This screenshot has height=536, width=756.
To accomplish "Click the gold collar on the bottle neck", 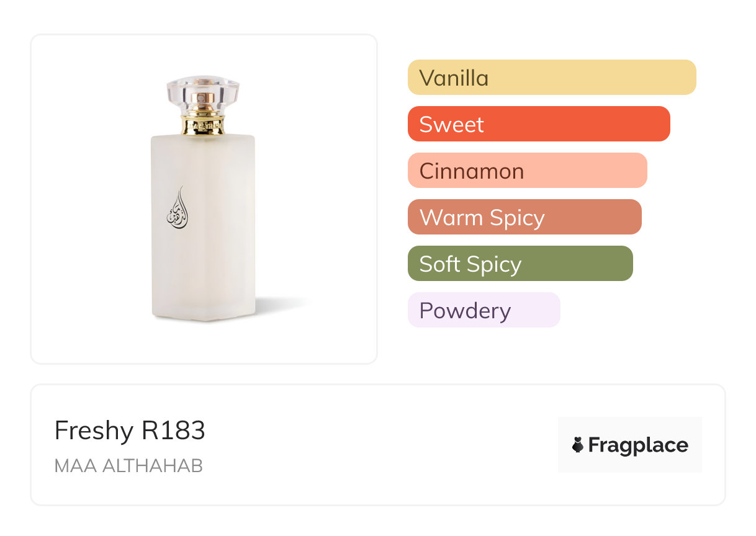I will [x=203, y=125].
